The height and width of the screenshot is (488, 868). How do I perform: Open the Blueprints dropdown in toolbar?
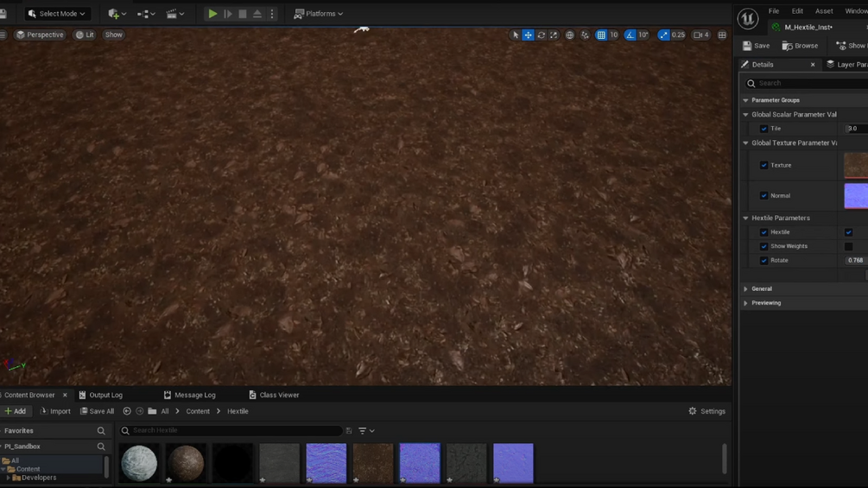click(x=146, y=14)
